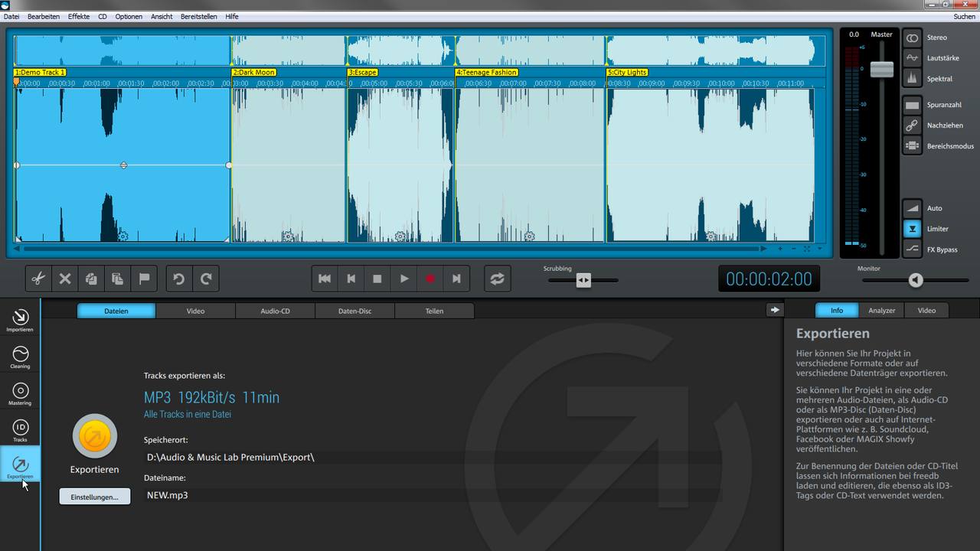Open the Tracks ID section

[x=20, y=430]
